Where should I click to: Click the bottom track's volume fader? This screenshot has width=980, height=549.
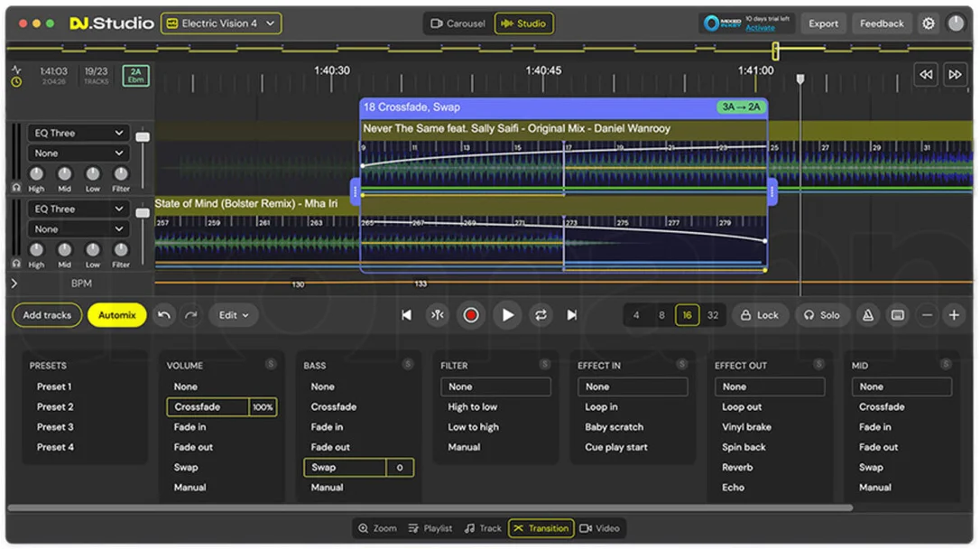[143, 213]
